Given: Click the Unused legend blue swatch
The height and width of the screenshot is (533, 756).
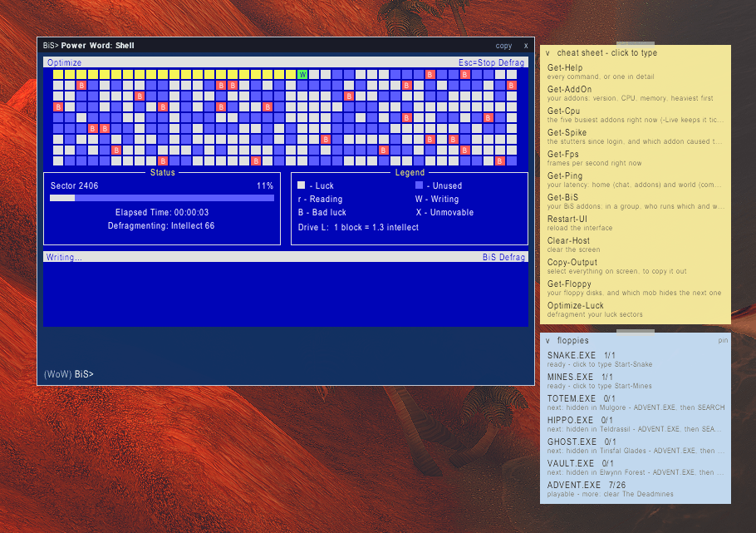Looking at the screenshot, I should point(419,185).
